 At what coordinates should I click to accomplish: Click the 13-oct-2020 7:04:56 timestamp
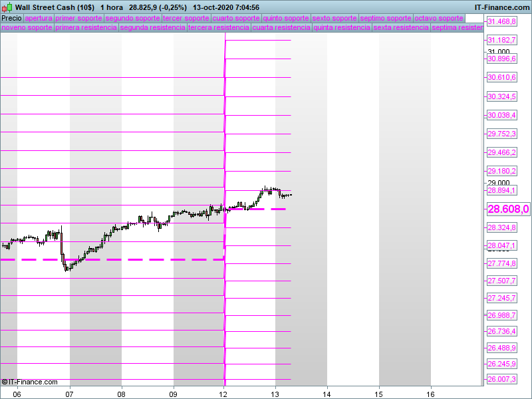tap(226, 7)
